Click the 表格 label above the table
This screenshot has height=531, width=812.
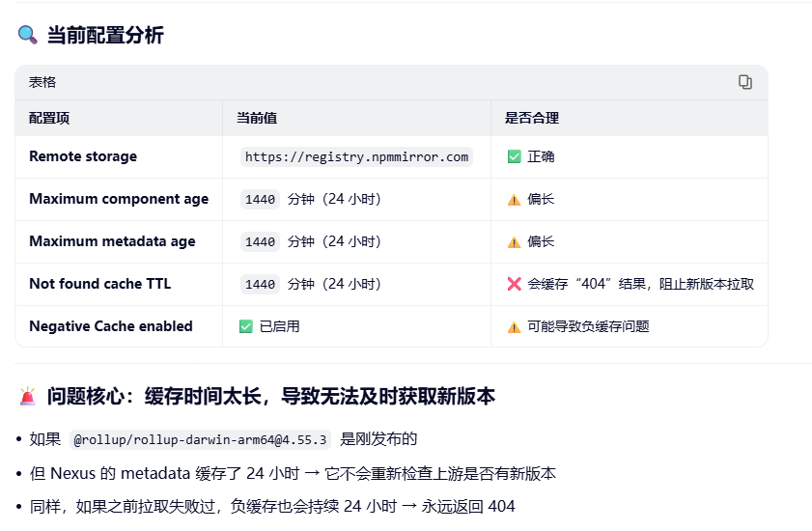[42, 82]
